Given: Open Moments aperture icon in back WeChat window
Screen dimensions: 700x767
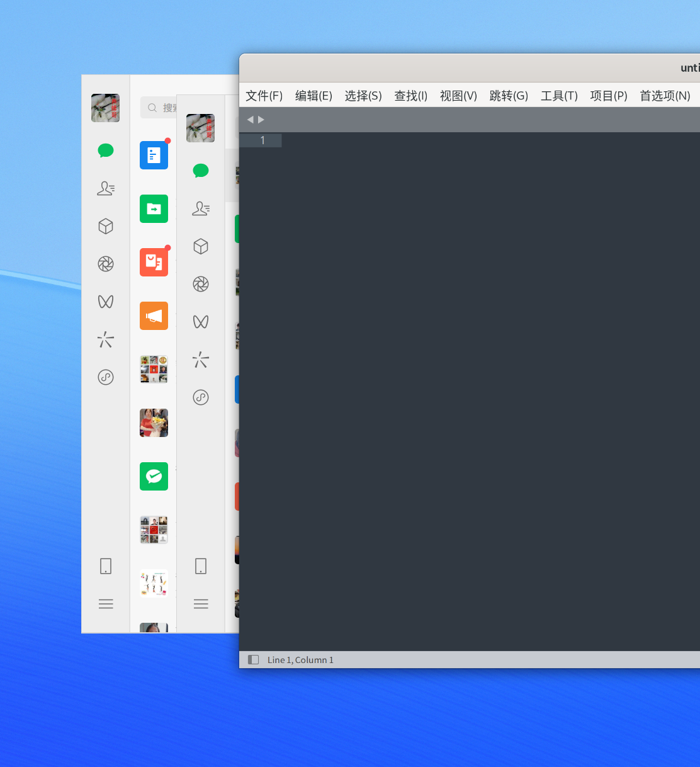Looking at the screenshot, I should click(x=106, y=264).
